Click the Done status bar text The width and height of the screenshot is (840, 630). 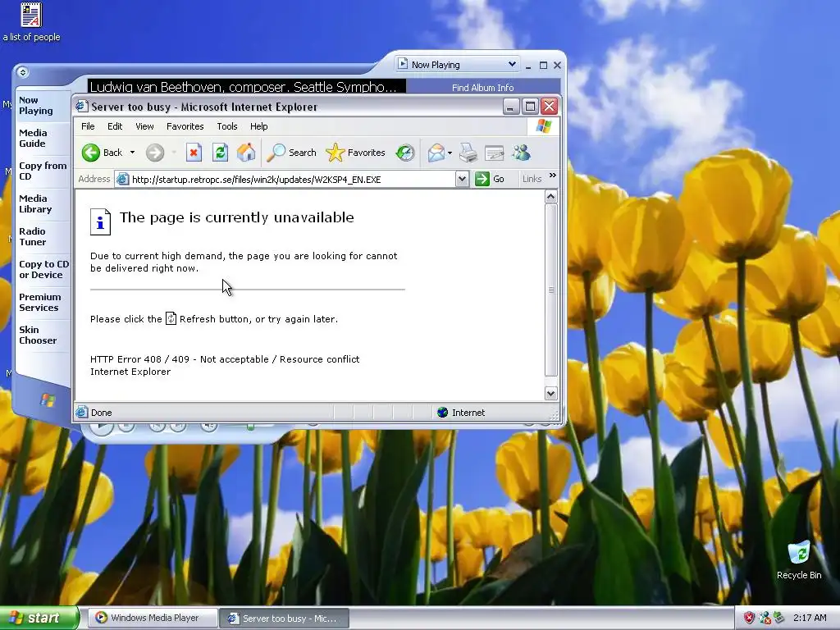point(101,413)
